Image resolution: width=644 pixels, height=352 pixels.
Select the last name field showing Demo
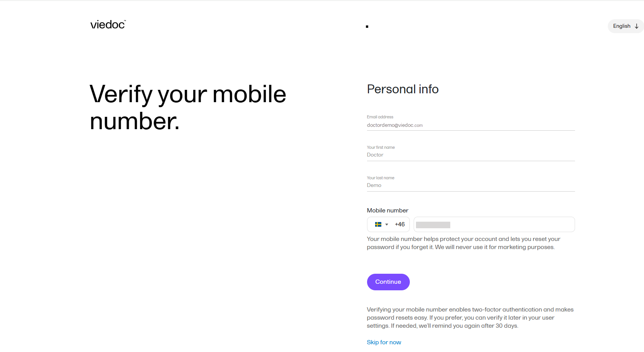click(471, 185)
